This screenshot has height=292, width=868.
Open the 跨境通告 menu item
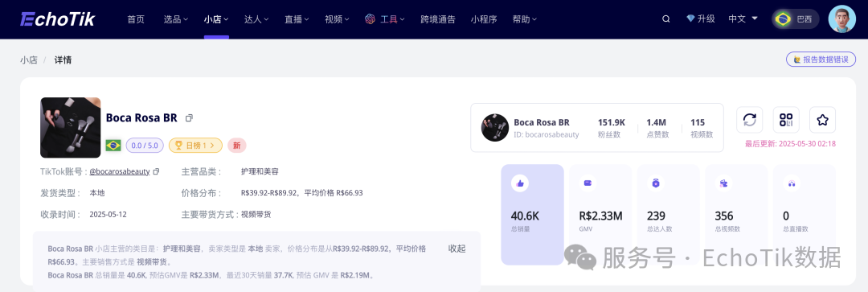click(x=438, y=19)
